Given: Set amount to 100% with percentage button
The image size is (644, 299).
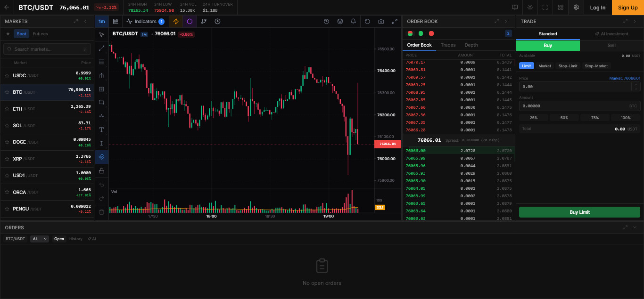Looking at the screenshot, I should pyautogui.click(x=626, y=118).
